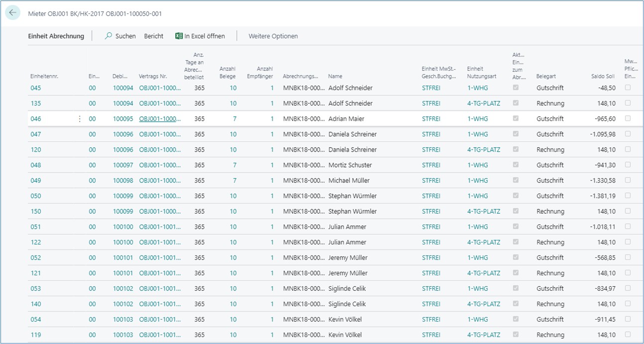Select the Einheit Abrechnung tab

click(56, 36)
